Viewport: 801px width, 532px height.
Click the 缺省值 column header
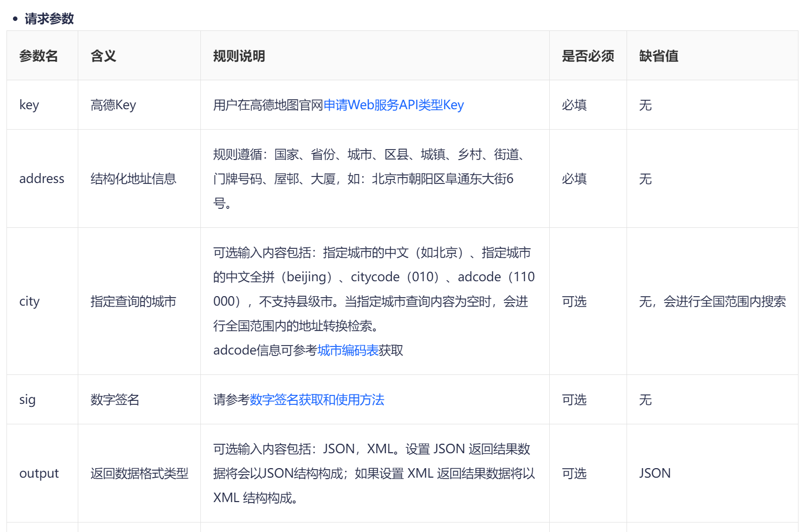click(658, 56)
